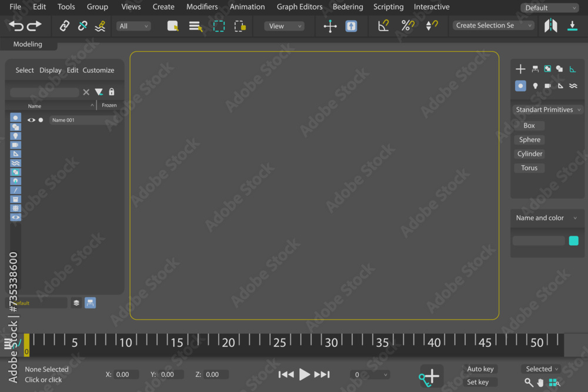
Task: Click the Cylinder primitive button
Action: coord(530,153)
